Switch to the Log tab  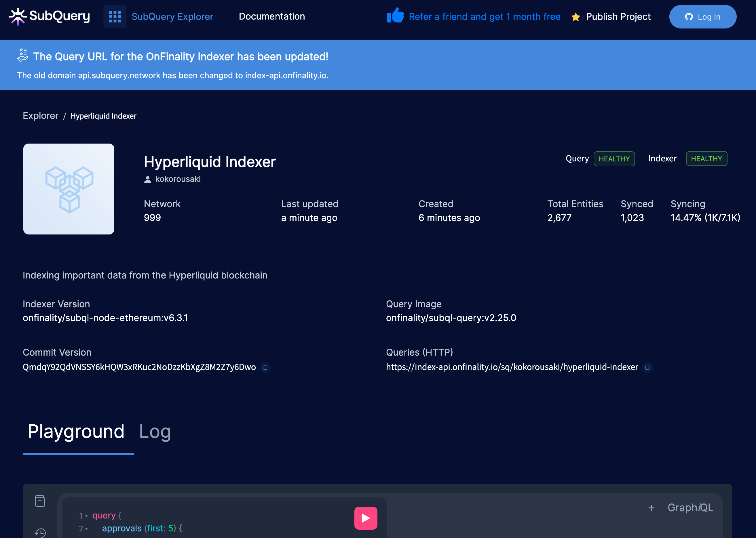[x=155, y=432]
